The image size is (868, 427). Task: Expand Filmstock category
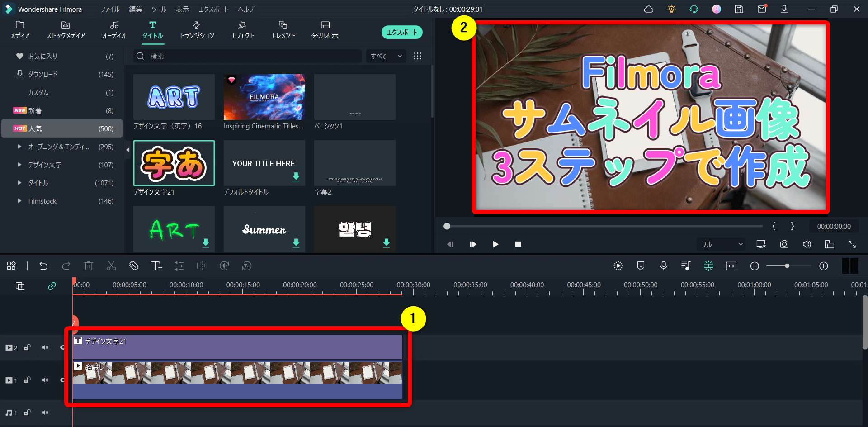[x=19, y=201]
